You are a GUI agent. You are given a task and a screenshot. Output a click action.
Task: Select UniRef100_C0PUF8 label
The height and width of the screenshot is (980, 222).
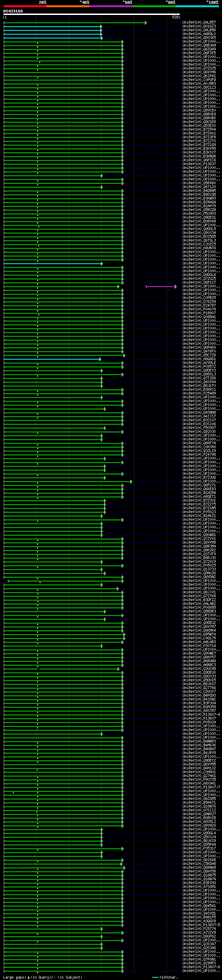point(199,80)
